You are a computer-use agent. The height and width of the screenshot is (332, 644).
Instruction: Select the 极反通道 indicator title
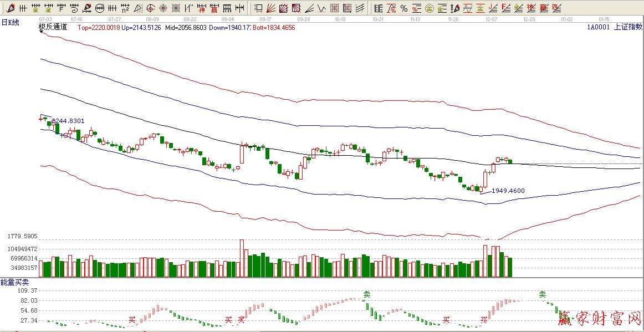pos(53,27)
